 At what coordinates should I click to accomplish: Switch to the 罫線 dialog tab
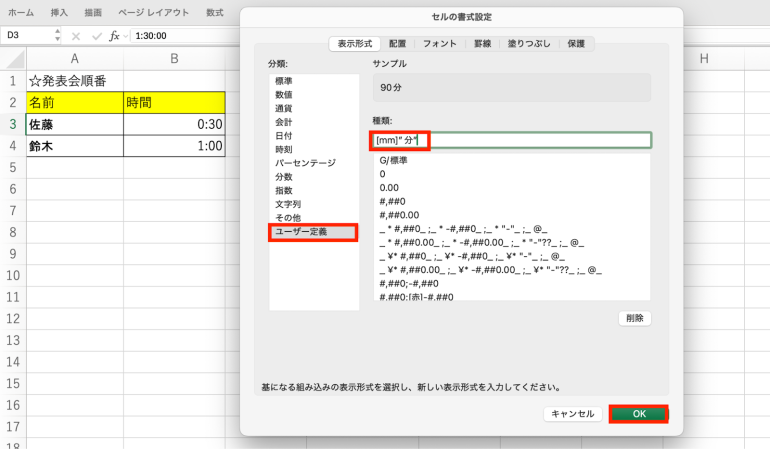pos(482,44)
